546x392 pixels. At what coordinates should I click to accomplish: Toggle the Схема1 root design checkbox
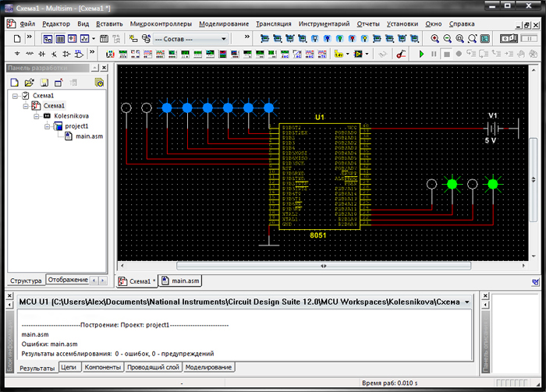26,95
